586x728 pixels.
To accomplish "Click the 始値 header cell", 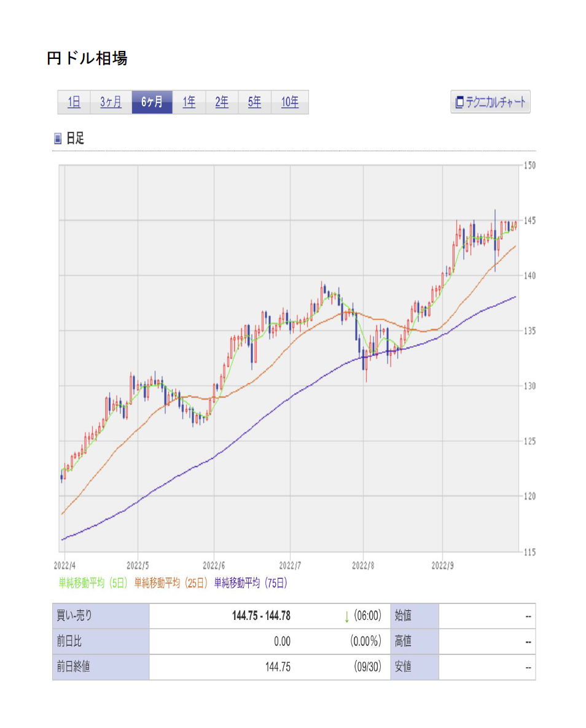I will [415, 616].
